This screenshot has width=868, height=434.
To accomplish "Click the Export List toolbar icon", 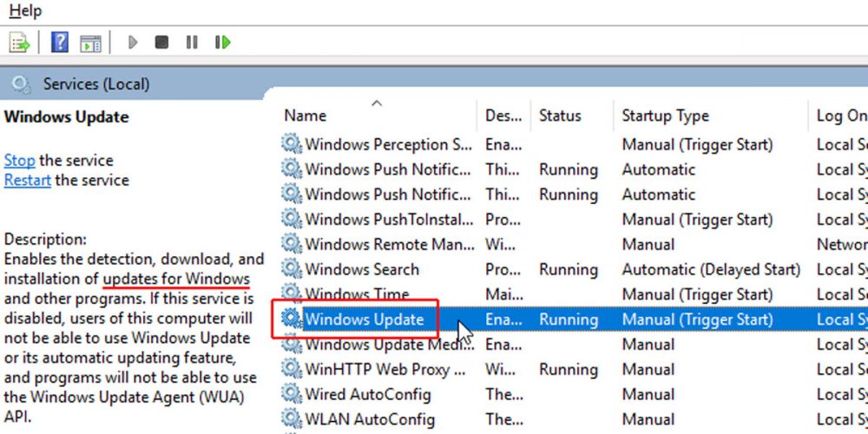I will coord(20,43).
